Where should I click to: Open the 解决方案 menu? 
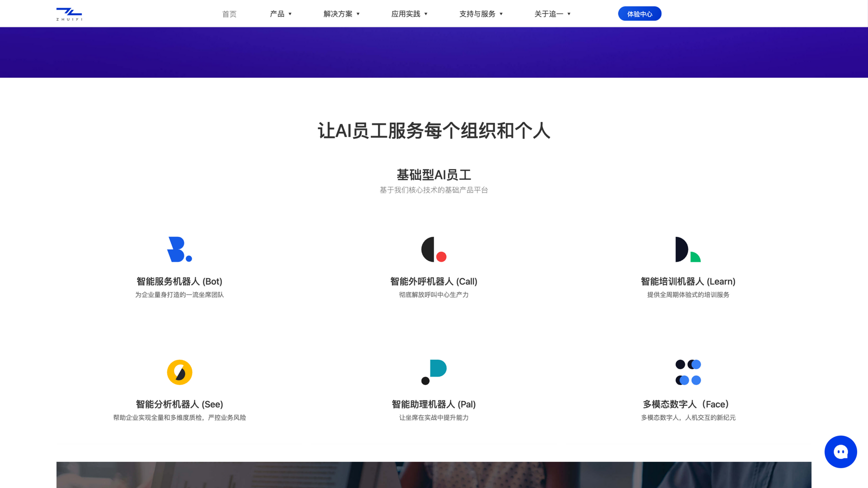[338, 14]
